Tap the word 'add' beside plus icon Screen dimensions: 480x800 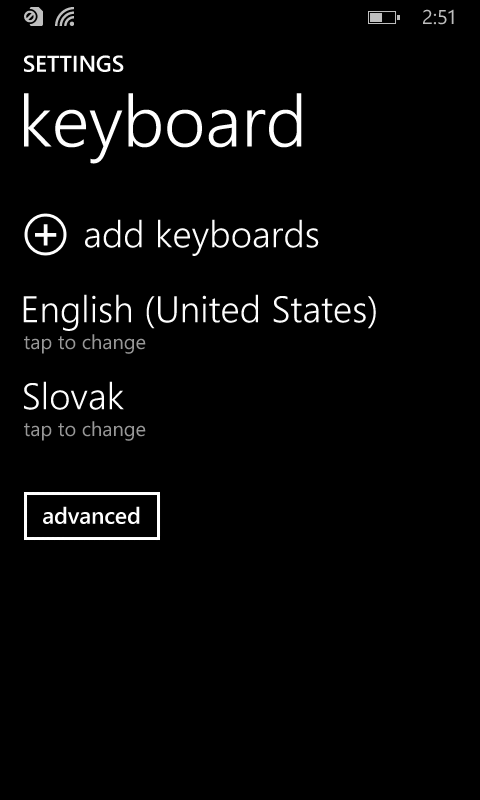(x=113, y=236)
